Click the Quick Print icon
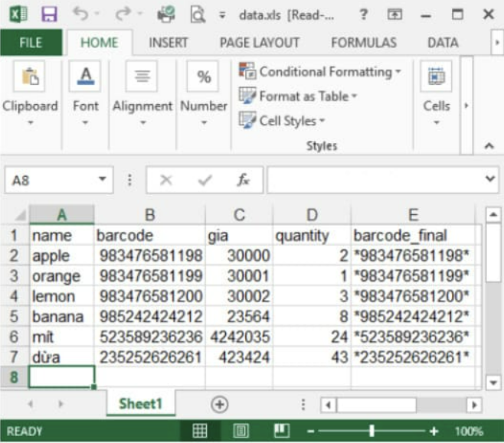 coord(166,15)
